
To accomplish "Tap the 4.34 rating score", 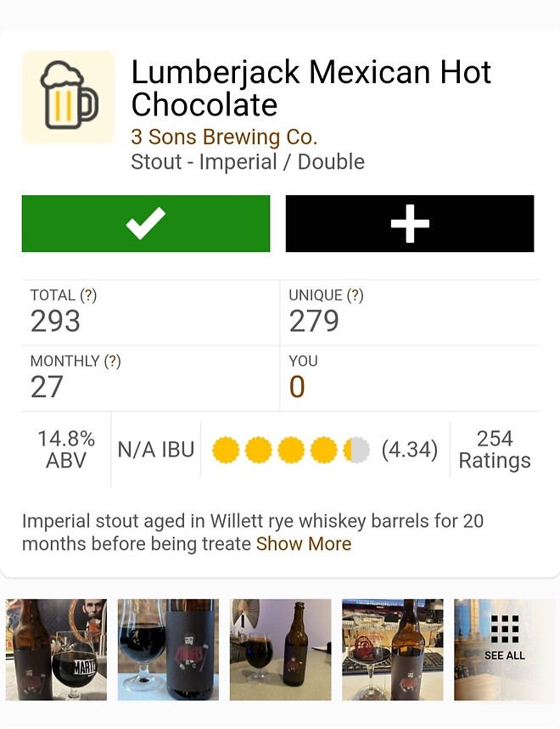I will click(410, 450).
